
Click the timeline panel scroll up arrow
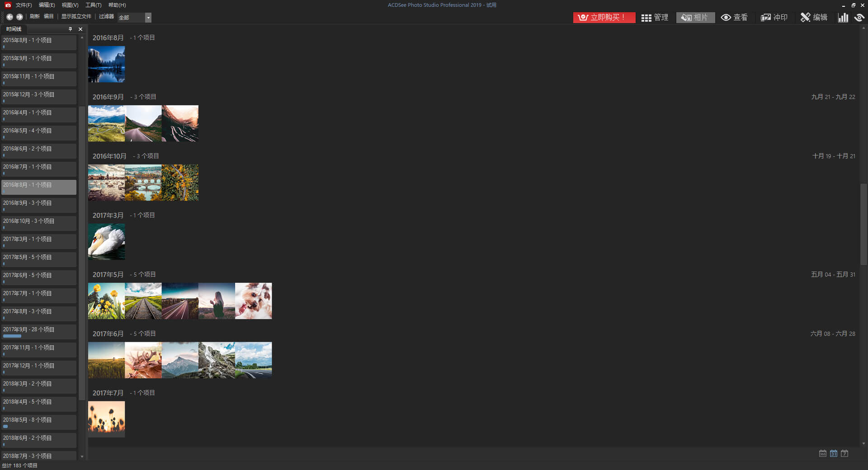click(x=82, y=38)
